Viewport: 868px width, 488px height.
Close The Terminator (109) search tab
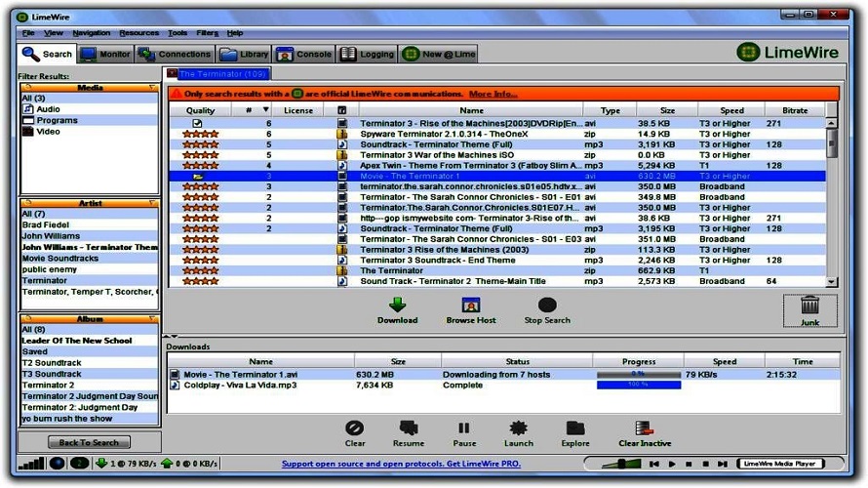click(x=173, y=73)
